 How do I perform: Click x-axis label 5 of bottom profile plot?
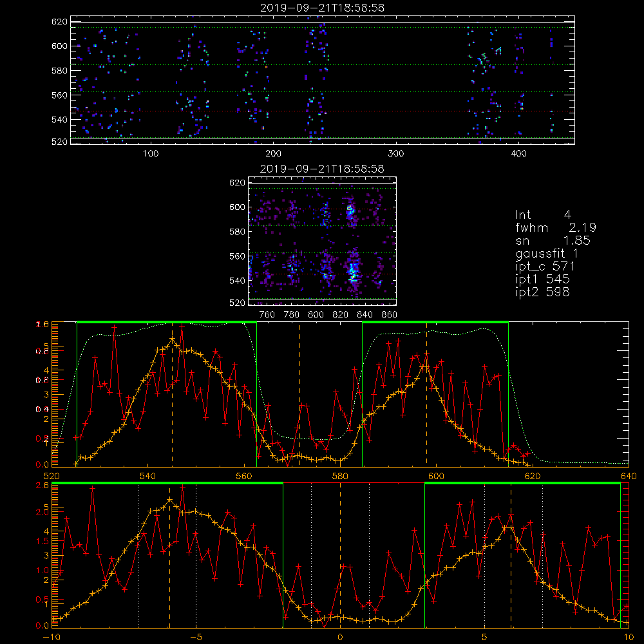click(485, 638)
